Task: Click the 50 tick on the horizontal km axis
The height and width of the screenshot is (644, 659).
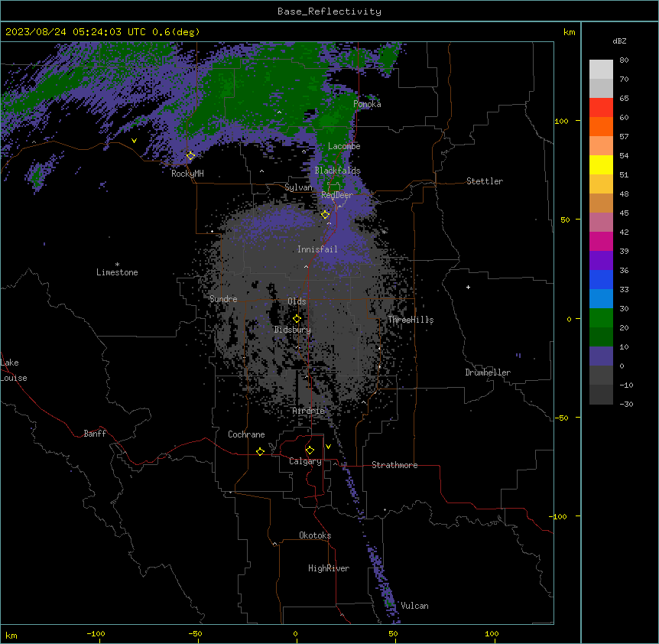Action: tap(393, 633)
